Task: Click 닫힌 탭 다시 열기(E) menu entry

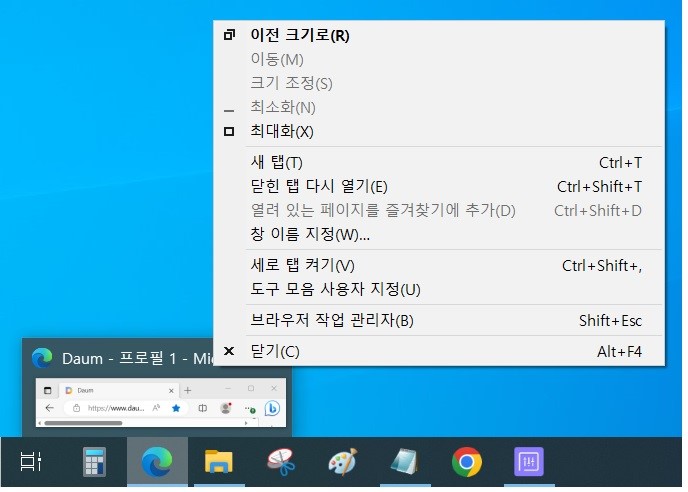Action: coord(439,187)
